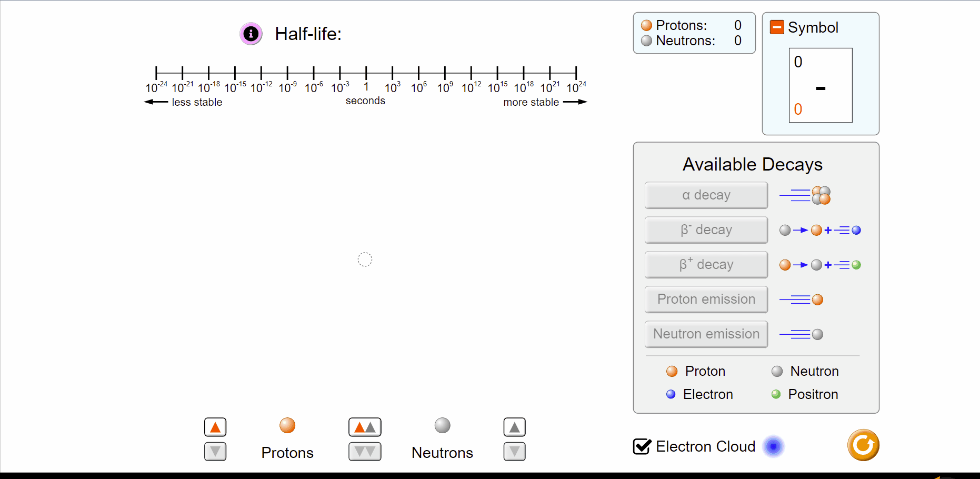Click the blue Electron Cloud indicator sphere
Image resolution: width=980 pixels, height=479 pixels.
773,446
